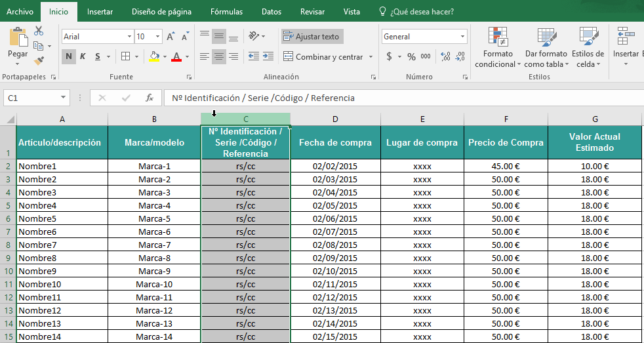The width and height of the screenshot is (644, 343).
Task: Open the Arial font name dropdown
Action: tap(130, 37)
